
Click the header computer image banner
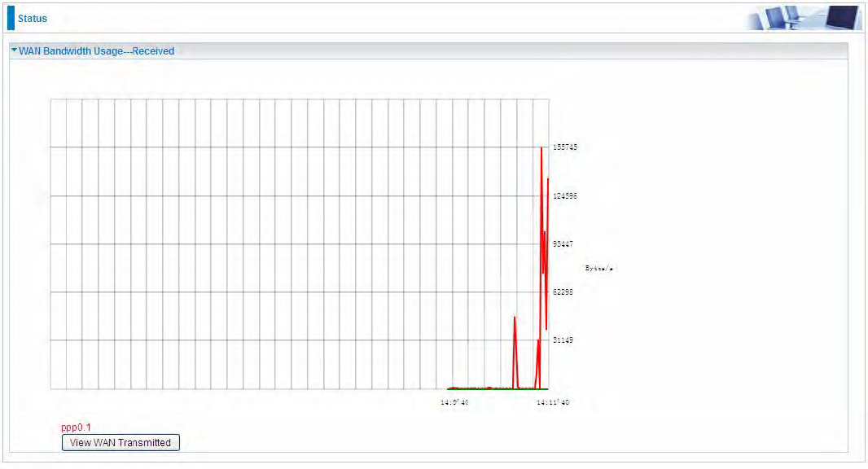[803, 18]
